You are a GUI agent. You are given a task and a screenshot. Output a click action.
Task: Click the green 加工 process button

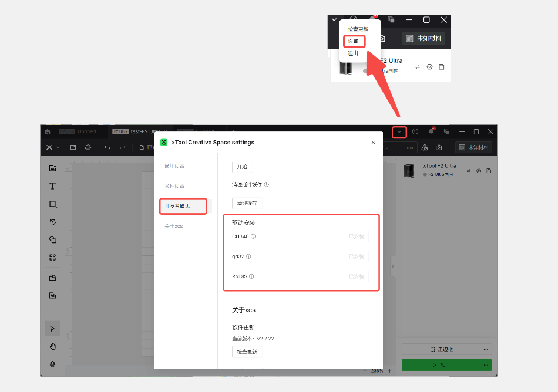point(441,365)
